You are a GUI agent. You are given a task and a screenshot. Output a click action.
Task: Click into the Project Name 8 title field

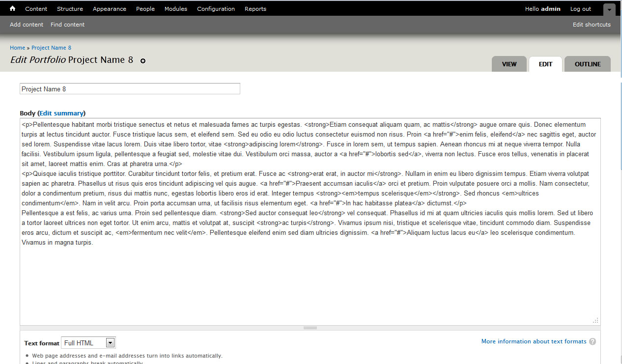[x=130, y=89]
